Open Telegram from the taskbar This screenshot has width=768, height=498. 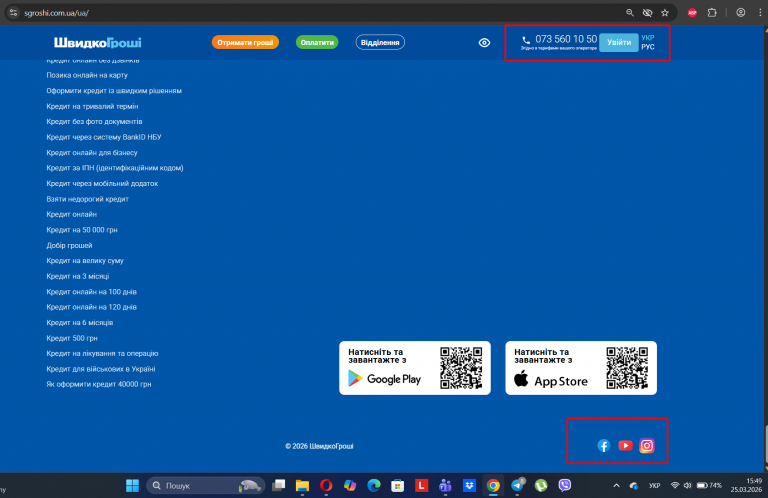(517, 485)
